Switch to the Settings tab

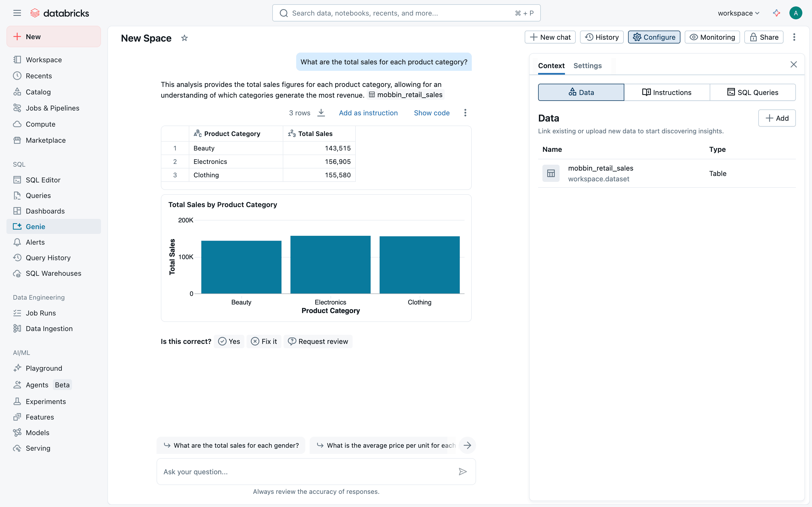(x=587, y=66)
